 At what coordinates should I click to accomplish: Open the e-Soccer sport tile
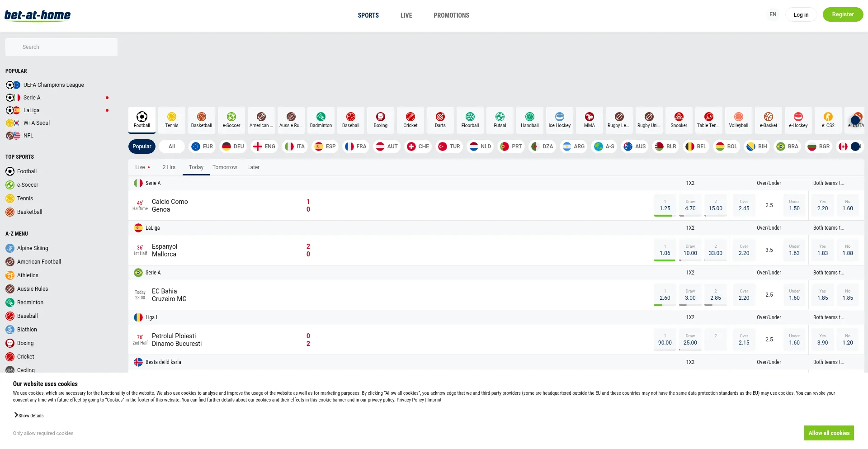coord(231,120)
